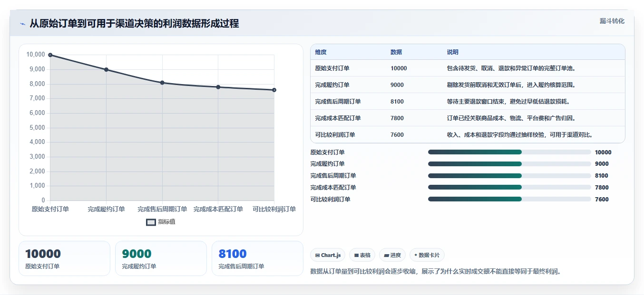Viewport: 644px width, 295px height.
Task: Click value 7600 beside the bottom progress bar
Action: tap(602, 200)
